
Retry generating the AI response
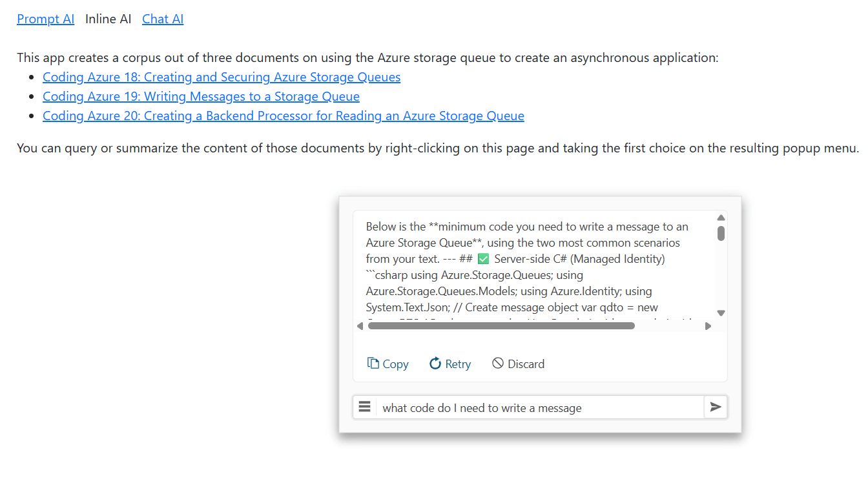[x=450, y=364]
